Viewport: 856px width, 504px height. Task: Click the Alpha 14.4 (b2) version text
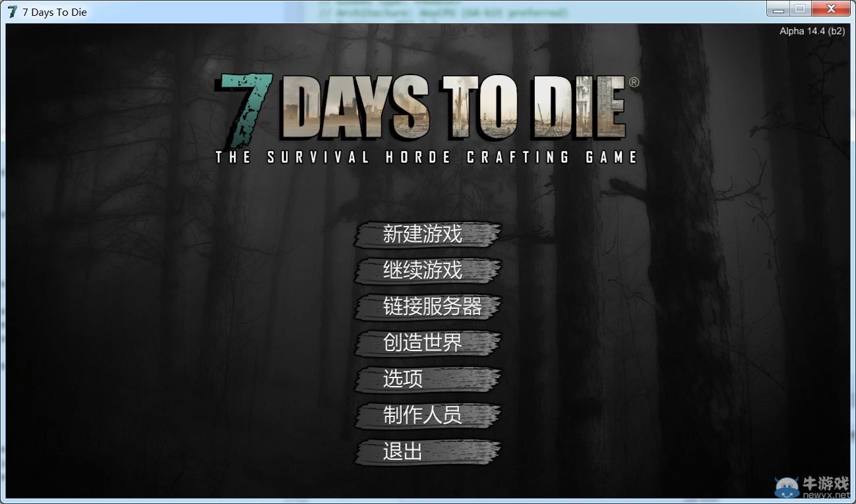pos(812,31)
